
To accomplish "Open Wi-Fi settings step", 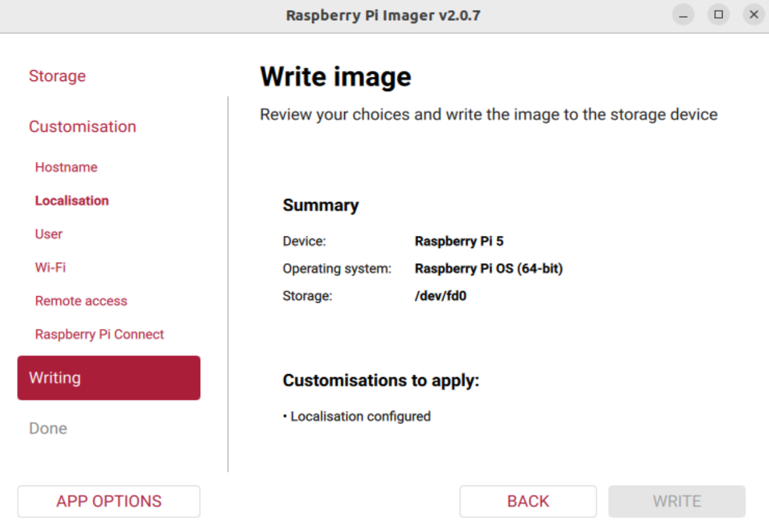I will pyautogui.click(x=51, y=267).
